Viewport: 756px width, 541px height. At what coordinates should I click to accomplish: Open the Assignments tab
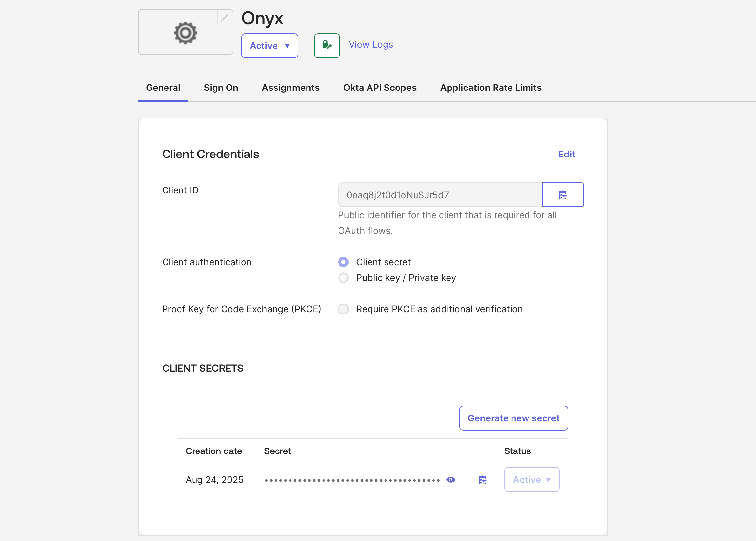(291, 88)
